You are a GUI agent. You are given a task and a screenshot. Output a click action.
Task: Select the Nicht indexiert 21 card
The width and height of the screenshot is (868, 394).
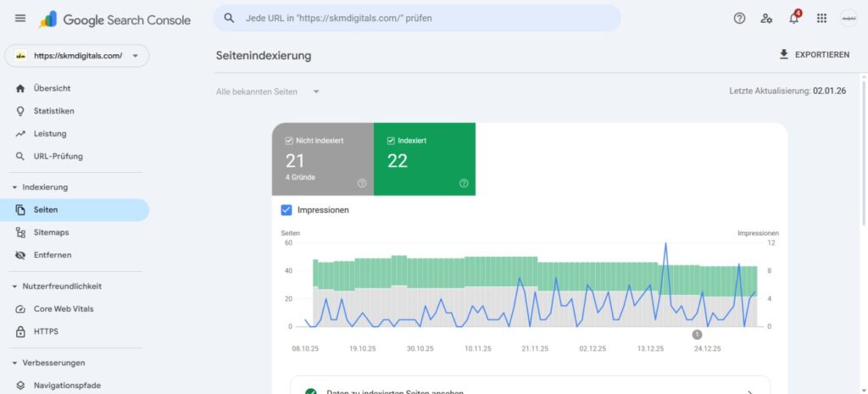323,159
